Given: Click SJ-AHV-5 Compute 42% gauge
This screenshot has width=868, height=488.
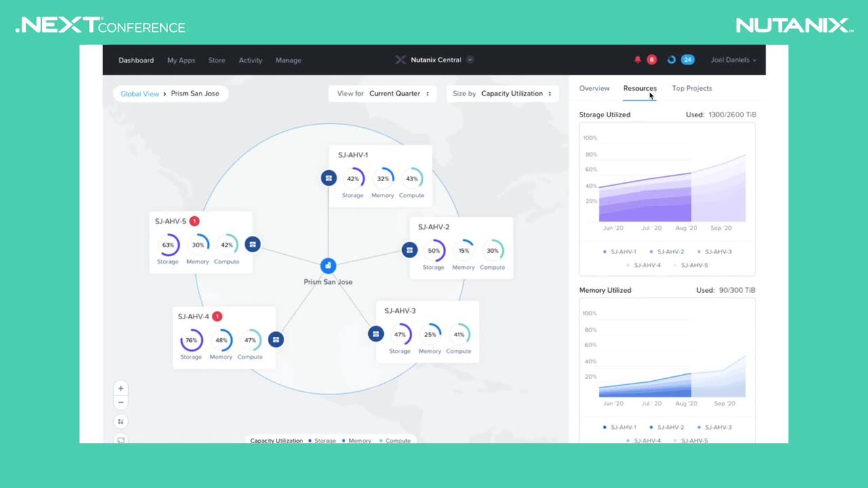Looking at the screenshot, I should tap(226, 245).
